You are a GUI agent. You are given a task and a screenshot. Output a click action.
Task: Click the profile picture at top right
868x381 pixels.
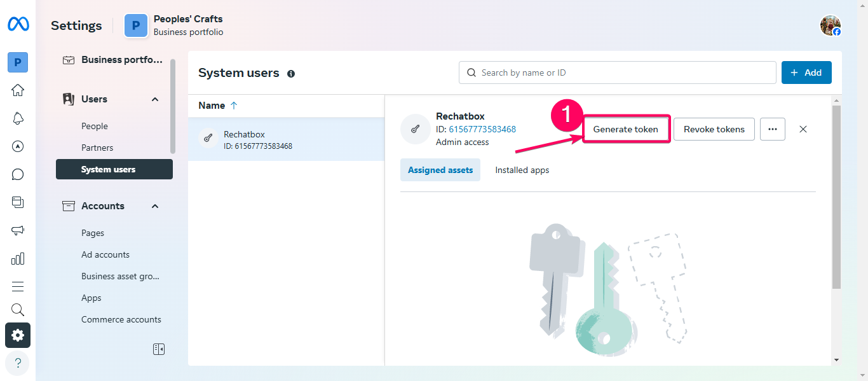(831, 25)
